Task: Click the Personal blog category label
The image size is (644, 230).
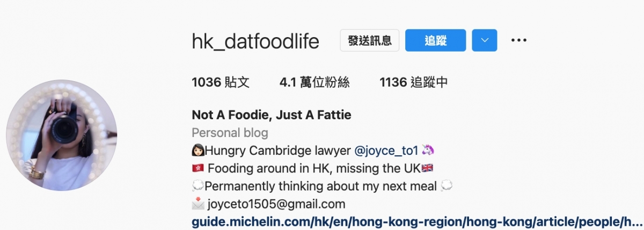Action: (x=230, y=133)
